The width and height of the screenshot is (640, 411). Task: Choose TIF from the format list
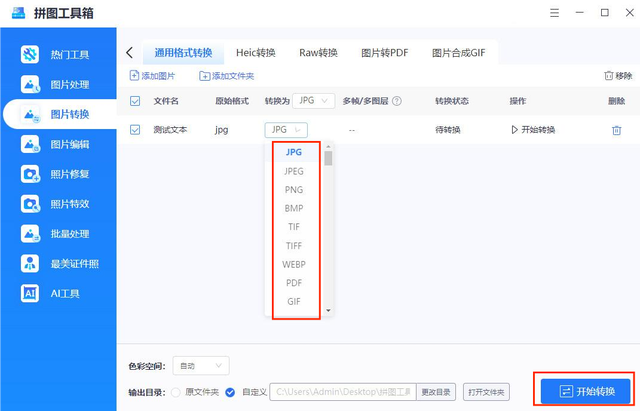coord(294,227)
